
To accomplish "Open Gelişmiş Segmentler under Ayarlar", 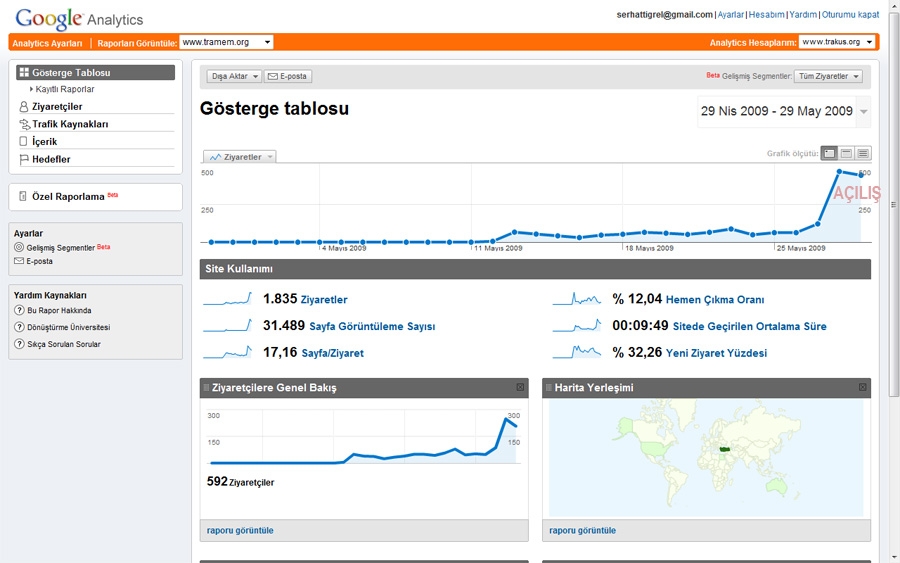I will [x=60, y=248].
